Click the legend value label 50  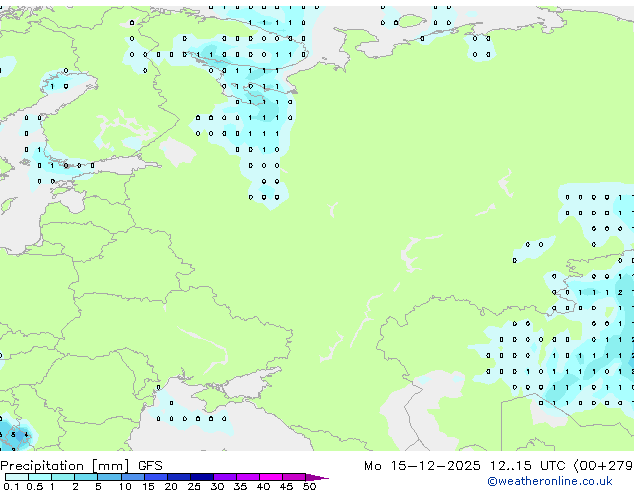click(309, 486)
